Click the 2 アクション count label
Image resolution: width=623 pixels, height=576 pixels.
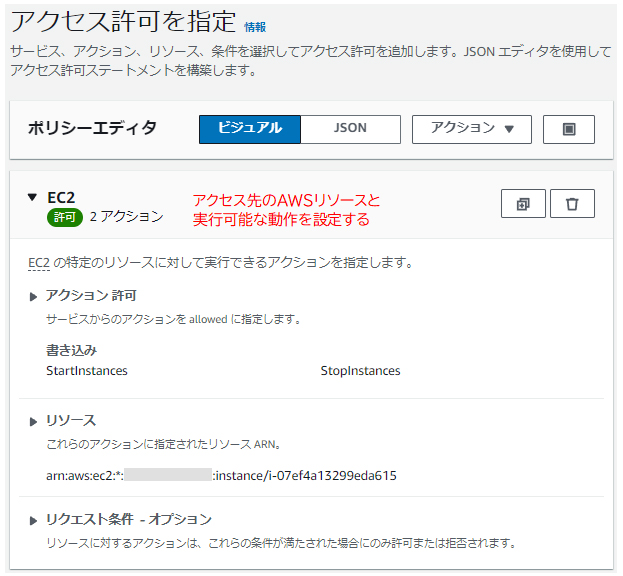[126, 217]
